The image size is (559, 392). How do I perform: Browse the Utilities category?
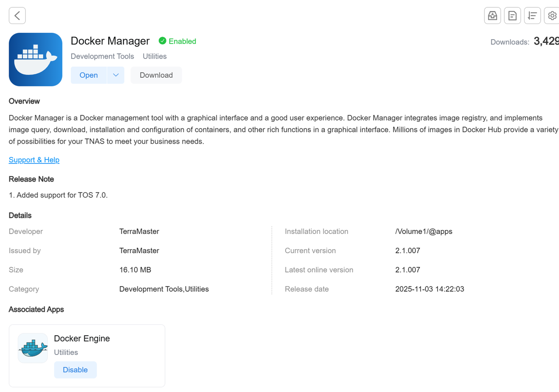click(154, 56)
